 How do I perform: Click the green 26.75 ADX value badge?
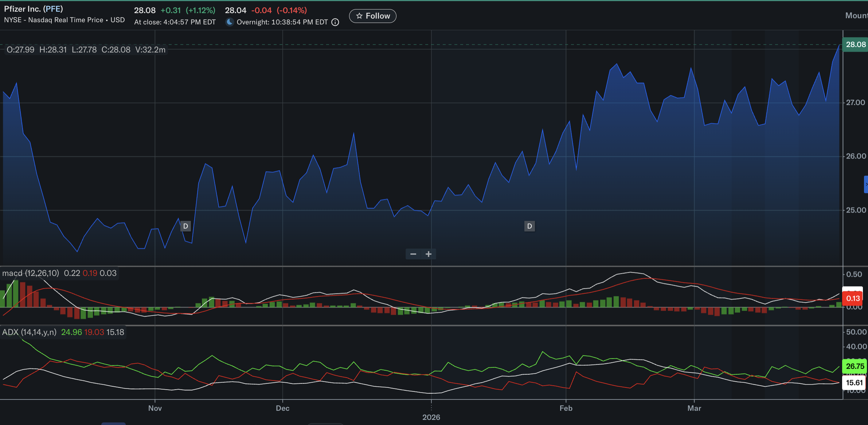click(x=855, y=366)
